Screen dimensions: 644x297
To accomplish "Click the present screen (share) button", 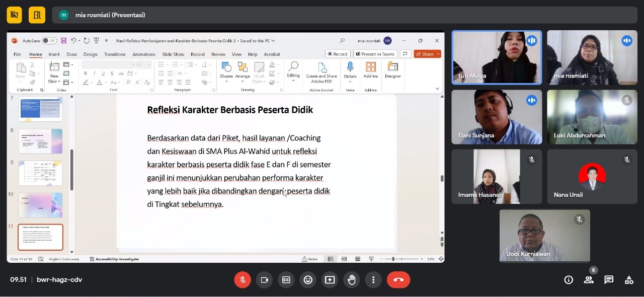I will (330, 280).
